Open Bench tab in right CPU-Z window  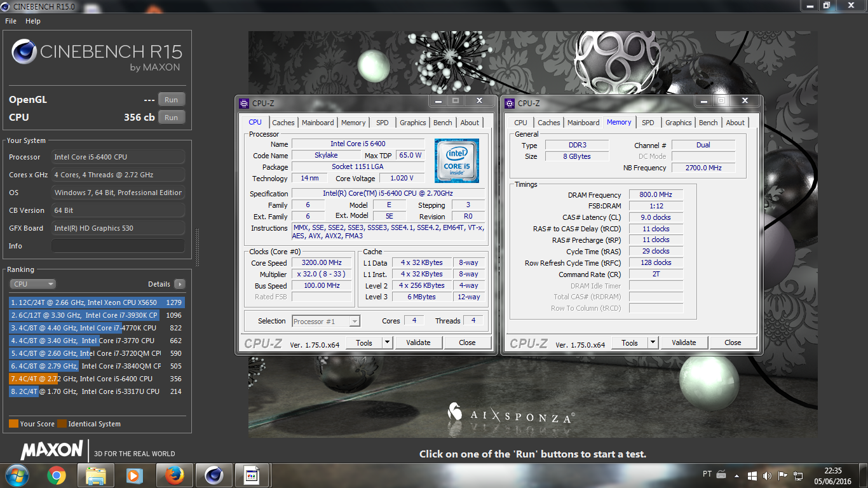pos(709,123)
